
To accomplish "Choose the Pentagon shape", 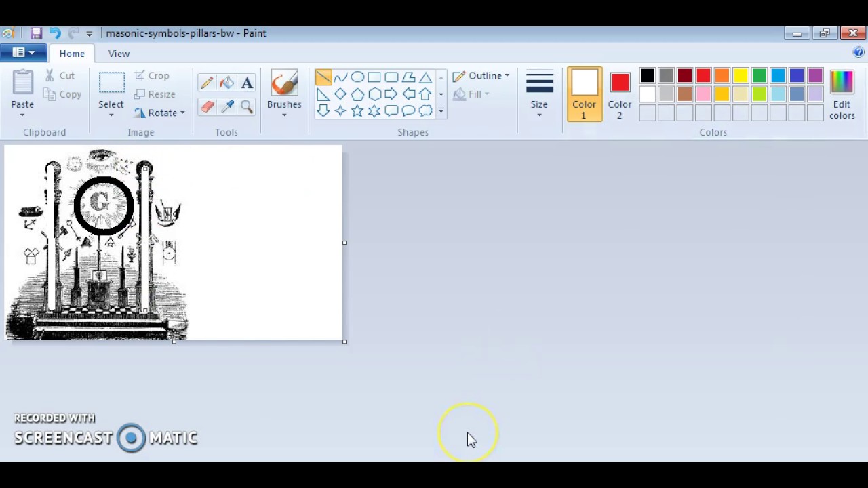I will (357, 94).
